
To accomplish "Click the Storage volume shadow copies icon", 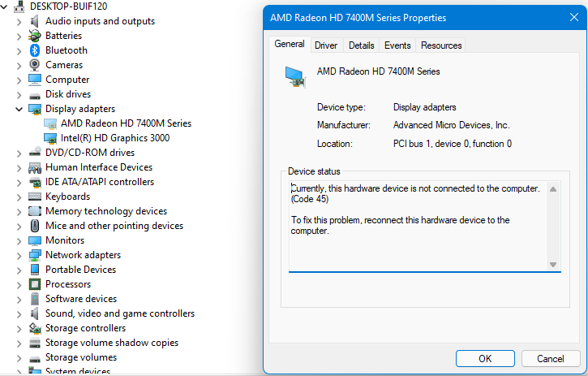I will coord(35,343).
